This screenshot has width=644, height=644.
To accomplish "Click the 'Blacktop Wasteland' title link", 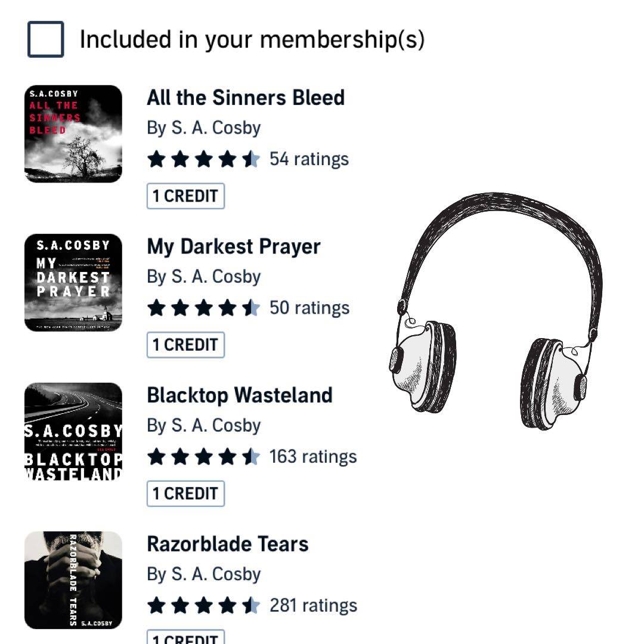I will click(x=240, y=395).
